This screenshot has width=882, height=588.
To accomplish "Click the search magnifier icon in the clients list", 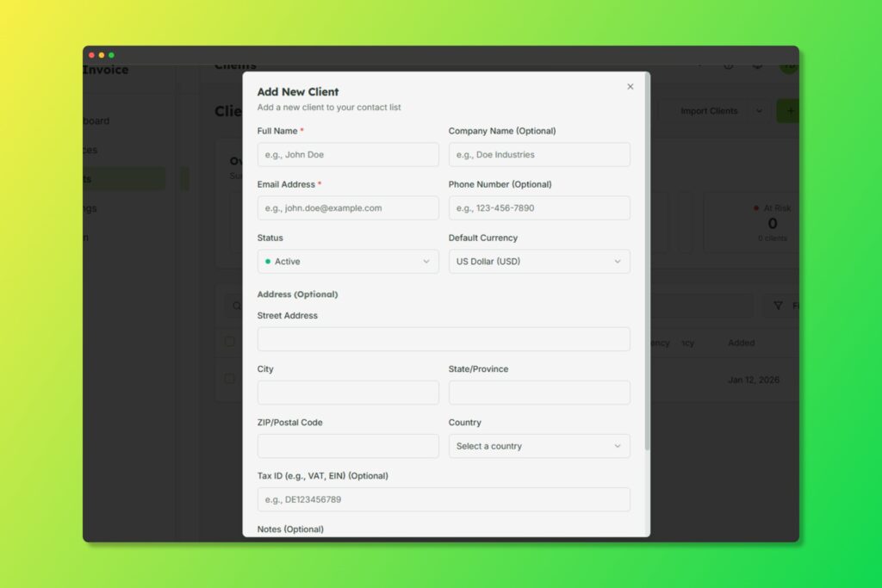I will click(x=233, y=306).
